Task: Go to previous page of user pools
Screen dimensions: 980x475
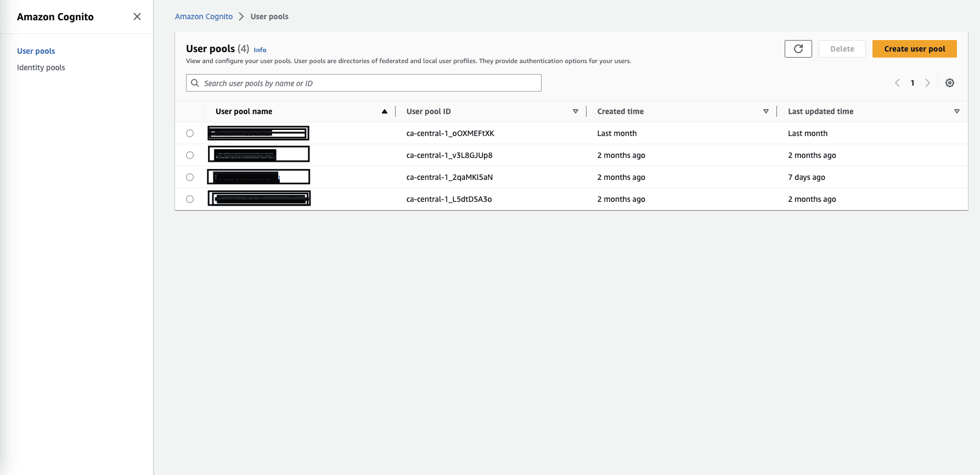Action: [x=897, y=83]
